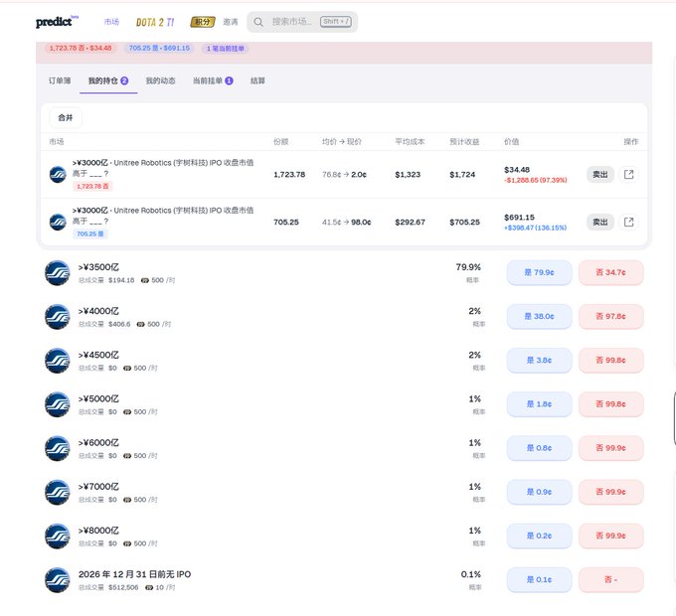This screenshot has width=676, height=616.
Task: Switch to the 订单簿 tab
Action: coord(60,80)
